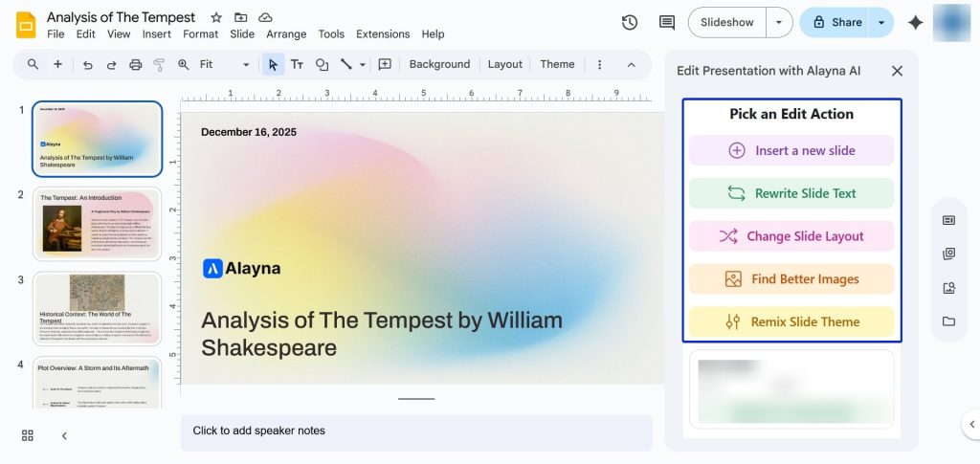980x464 pixels.
Task: Open the comments panel icon
Action: tap(666, 22)
